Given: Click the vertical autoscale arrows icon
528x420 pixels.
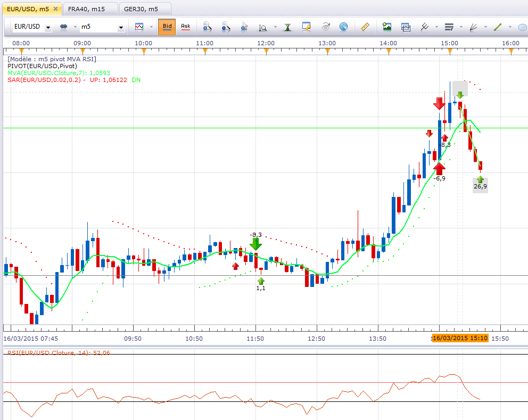Looking at the screenshot, I should pyautogui.click(x=287, y=27).
